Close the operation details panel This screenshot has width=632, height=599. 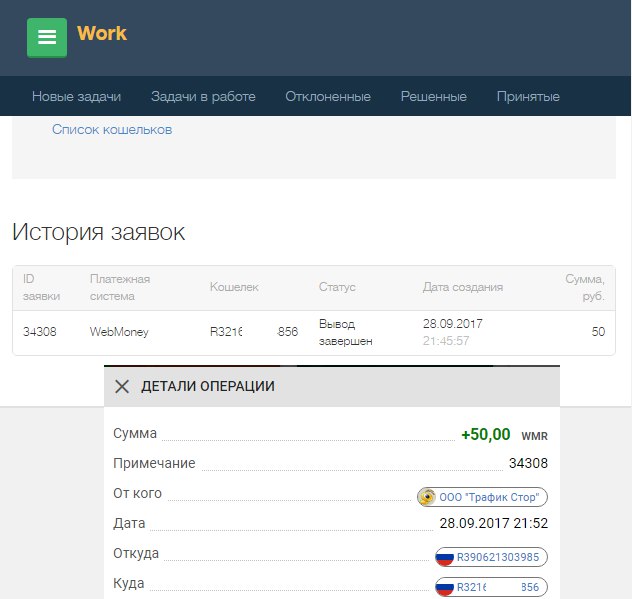click(x=122, y=386)
